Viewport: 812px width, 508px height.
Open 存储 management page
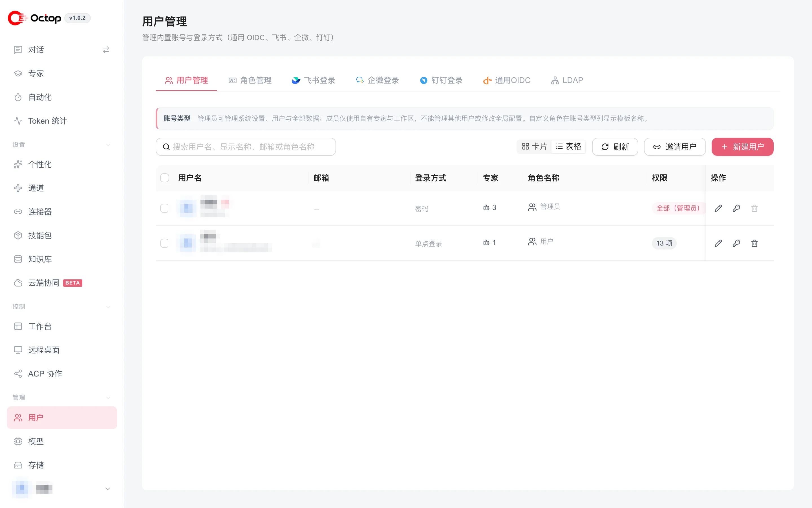[x=62, y=465]
